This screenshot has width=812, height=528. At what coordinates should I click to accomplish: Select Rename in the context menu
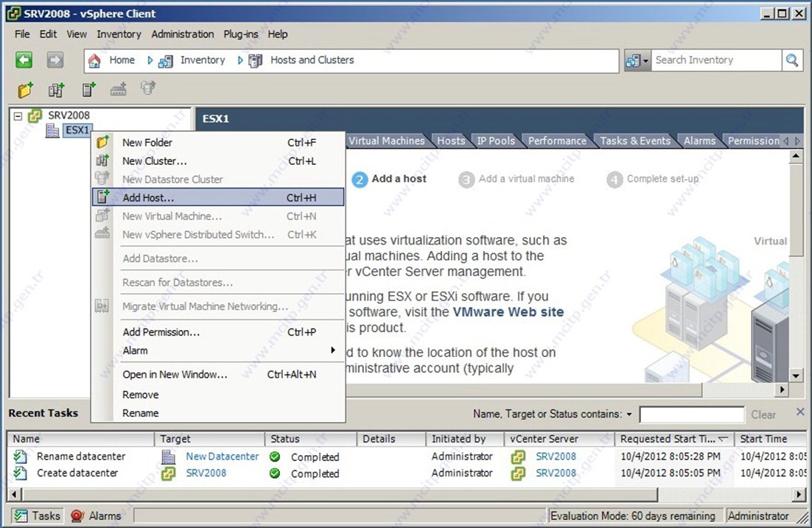point(218,413)
